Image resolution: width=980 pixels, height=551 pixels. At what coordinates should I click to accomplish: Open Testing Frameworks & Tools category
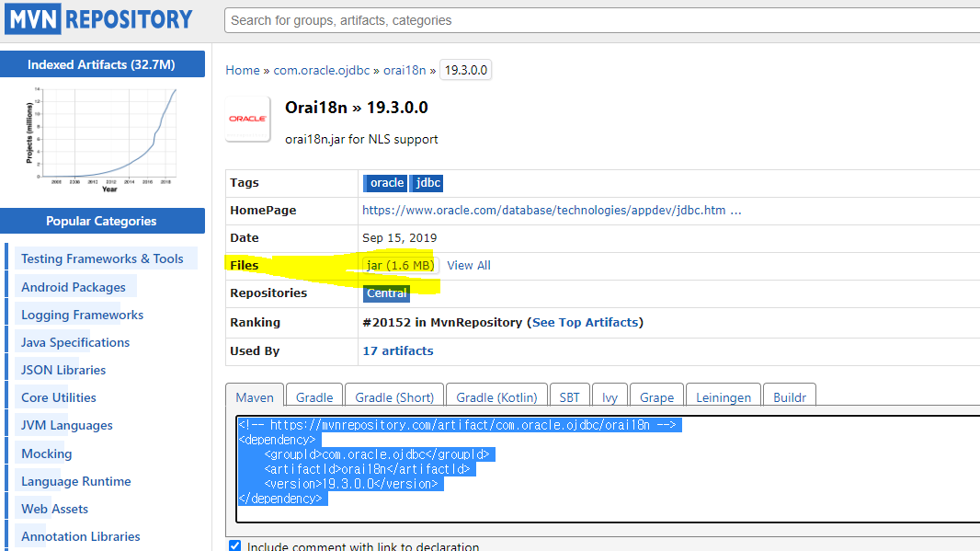[102, 258]
